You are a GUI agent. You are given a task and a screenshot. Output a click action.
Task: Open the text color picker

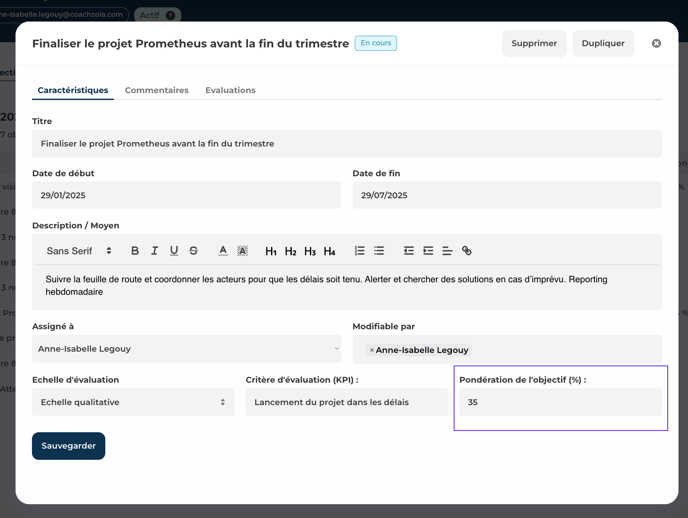pos(223,251)
